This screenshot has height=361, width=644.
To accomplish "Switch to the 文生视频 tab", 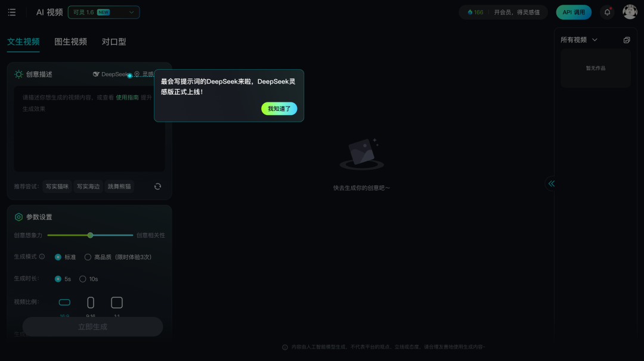I will coord(23,42).
